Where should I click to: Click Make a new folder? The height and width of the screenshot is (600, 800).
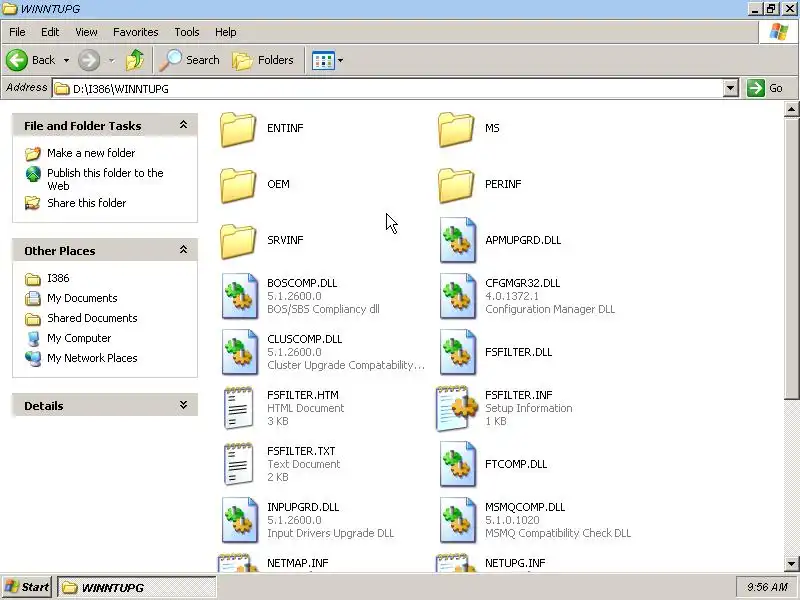click(91, 153)
